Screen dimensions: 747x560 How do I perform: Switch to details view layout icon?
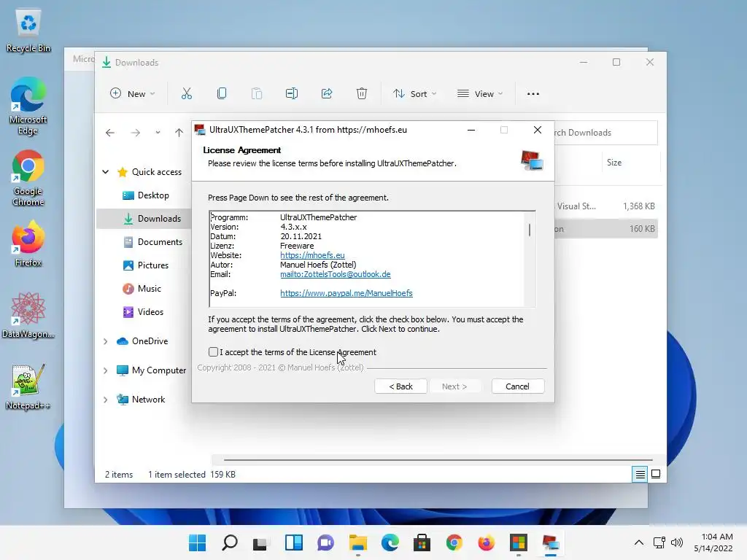(640, 474)
